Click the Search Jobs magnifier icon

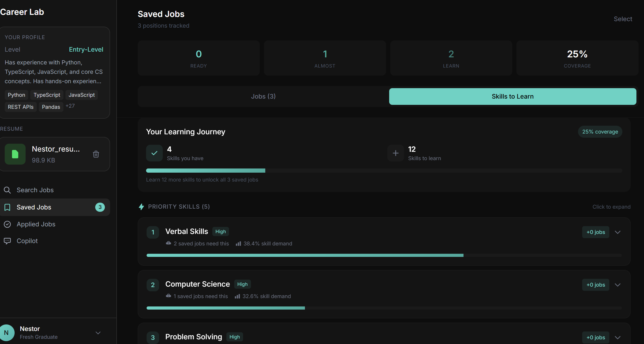pyautogui.click(x=7, y=190)
